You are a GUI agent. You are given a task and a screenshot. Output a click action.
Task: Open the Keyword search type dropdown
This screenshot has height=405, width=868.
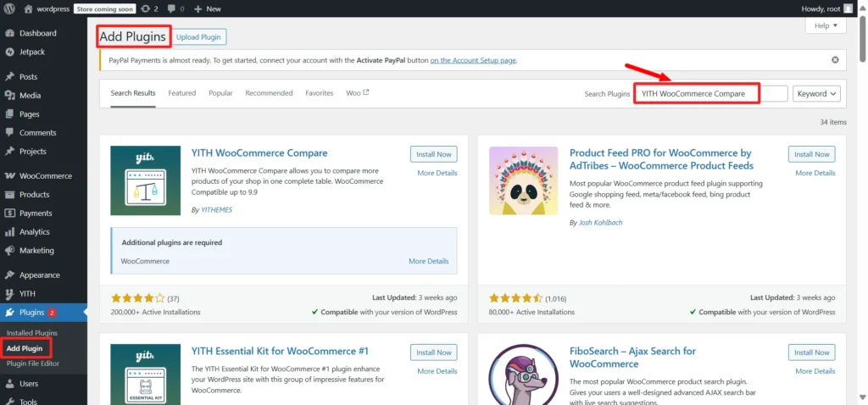click(816, 93)
